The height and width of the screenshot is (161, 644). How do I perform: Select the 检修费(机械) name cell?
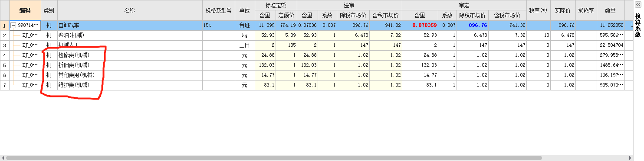click(x=130, y=55)
